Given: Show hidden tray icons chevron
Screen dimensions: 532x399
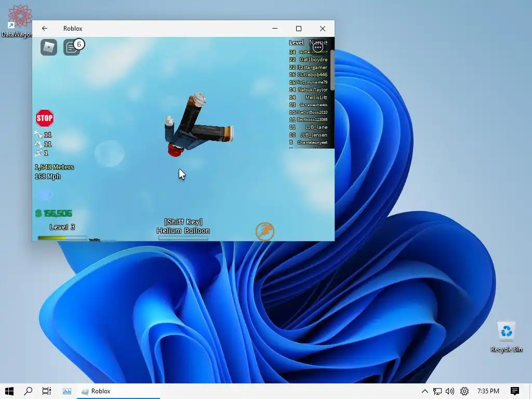Looking at the screenshot, I should click(424, 391).
